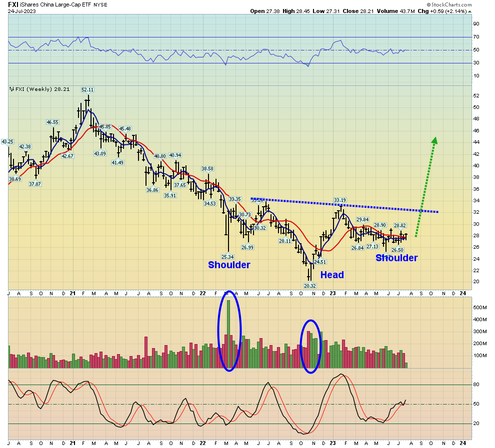Click the 41.49 price label
The height and width of the screenshot is (448, 495).
(x=117, y=162)
